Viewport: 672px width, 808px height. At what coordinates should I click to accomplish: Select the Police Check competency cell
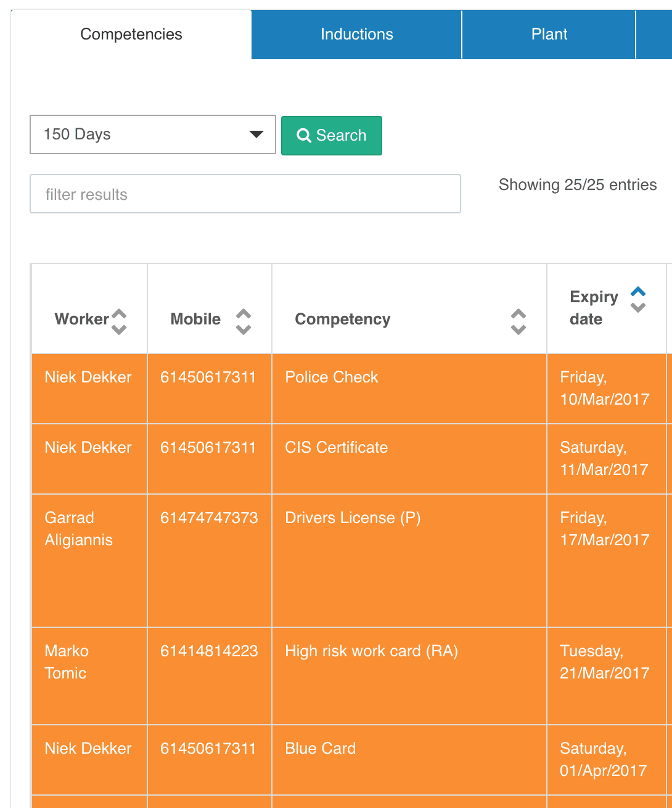click(x=409, y=389)
